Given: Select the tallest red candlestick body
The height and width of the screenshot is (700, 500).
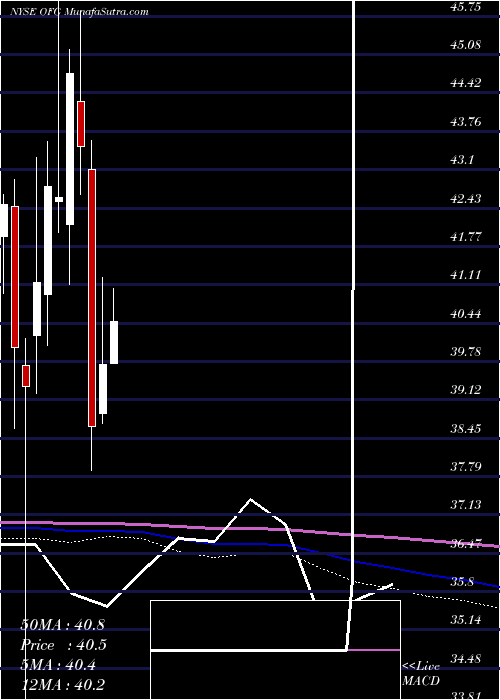Looking at the screenshot, I should pos(92,298).
